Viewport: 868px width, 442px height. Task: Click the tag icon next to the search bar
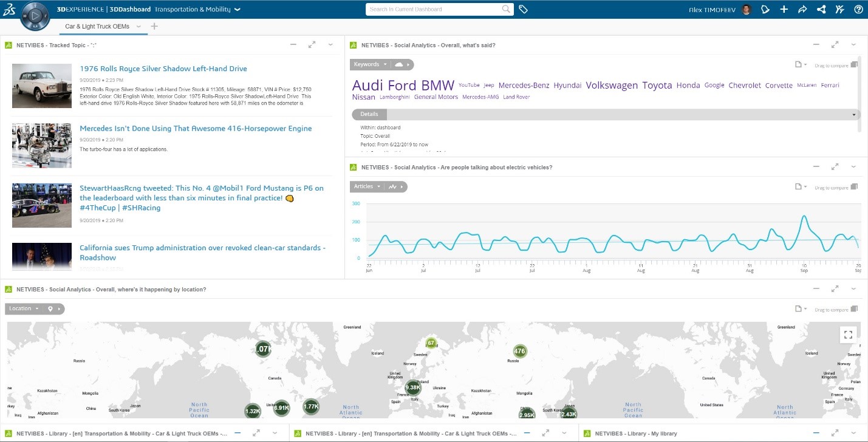pyautogui.click(x=524, y=10)
